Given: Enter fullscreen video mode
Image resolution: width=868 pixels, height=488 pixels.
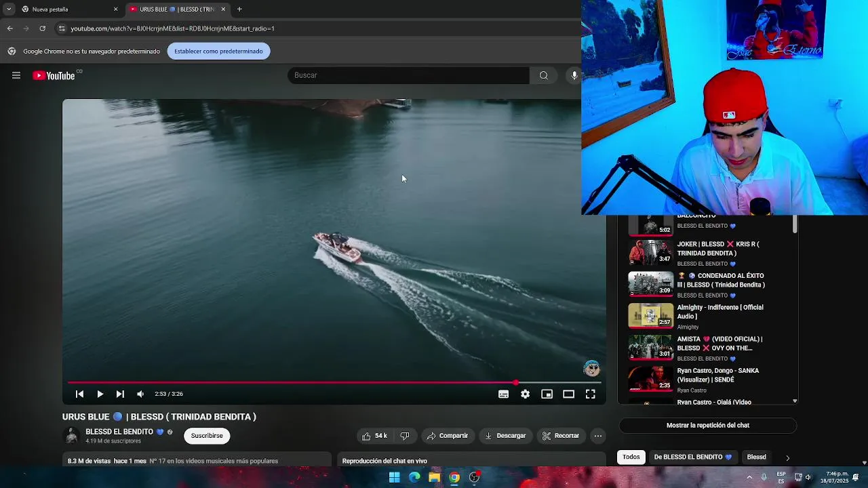Looking at the screenshot, I should point(590,394).
